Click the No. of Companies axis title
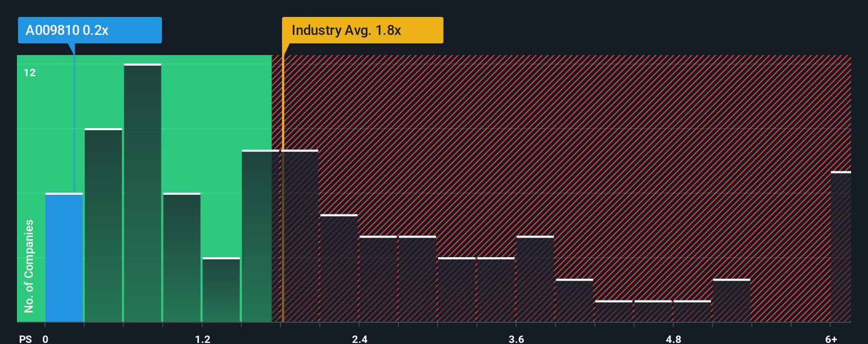Viewport: 868px width, 344px height. click(x=29, y=266)
